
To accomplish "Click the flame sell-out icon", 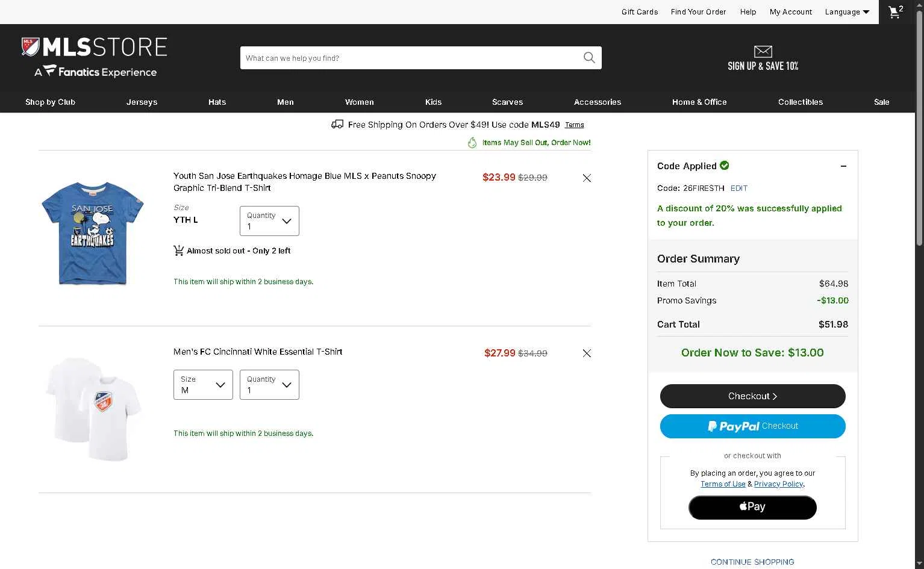I will (x=472, y=143).
